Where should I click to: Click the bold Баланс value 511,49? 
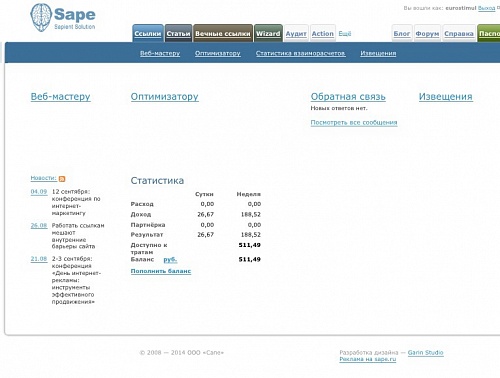pyautogui.click(x=250, y=259)
